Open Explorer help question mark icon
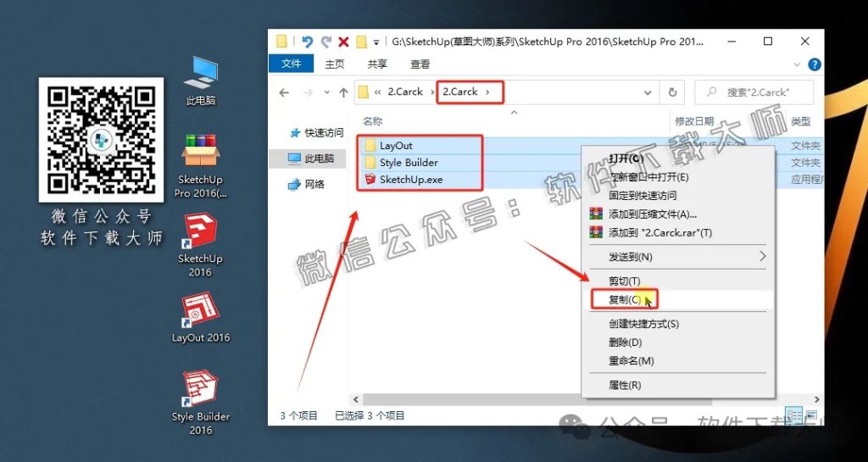The width and height of the screenshot is (868, 462). [x=815, y=64]
